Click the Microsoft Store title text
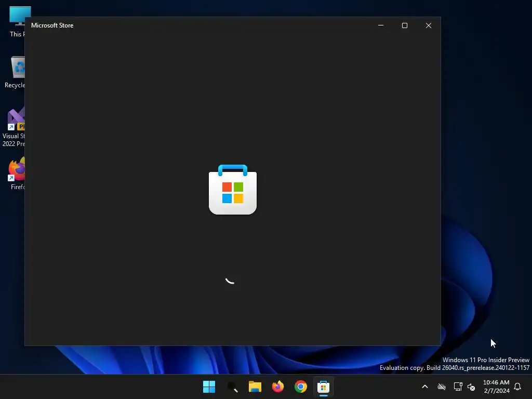 point(52,25)
